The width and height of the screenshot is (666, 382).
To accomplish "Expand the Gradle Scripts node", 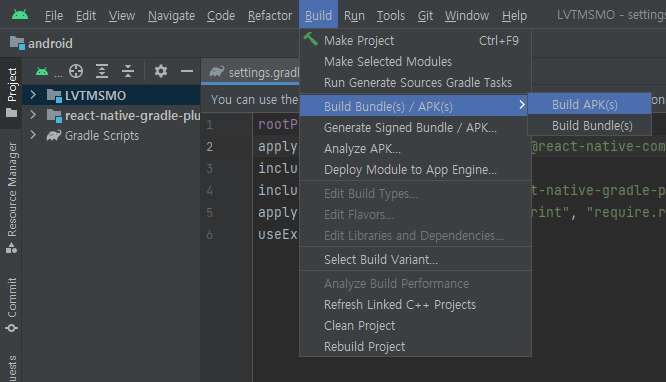I will pos(33,135).
